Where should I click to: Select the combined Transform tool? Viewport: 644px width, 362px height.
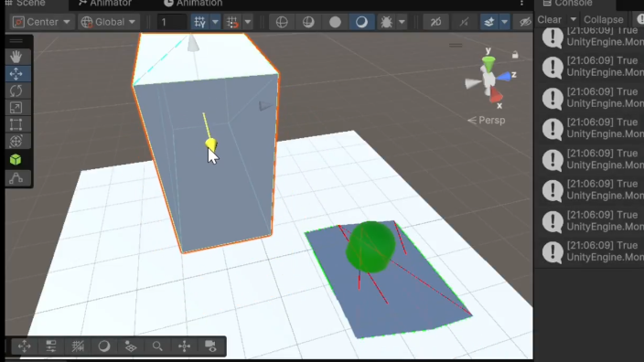16,142
